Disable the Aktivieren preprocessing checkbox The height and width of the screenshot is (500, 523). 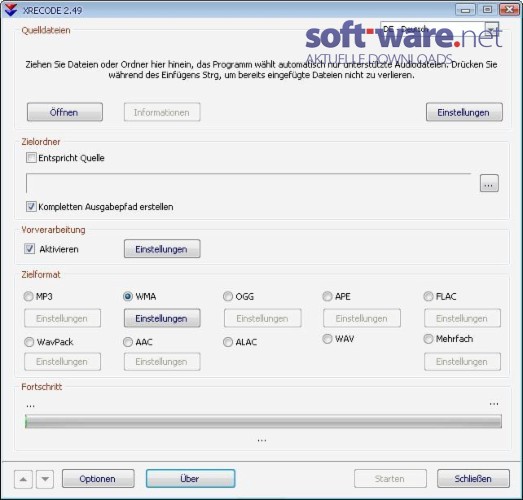[29, 248]
